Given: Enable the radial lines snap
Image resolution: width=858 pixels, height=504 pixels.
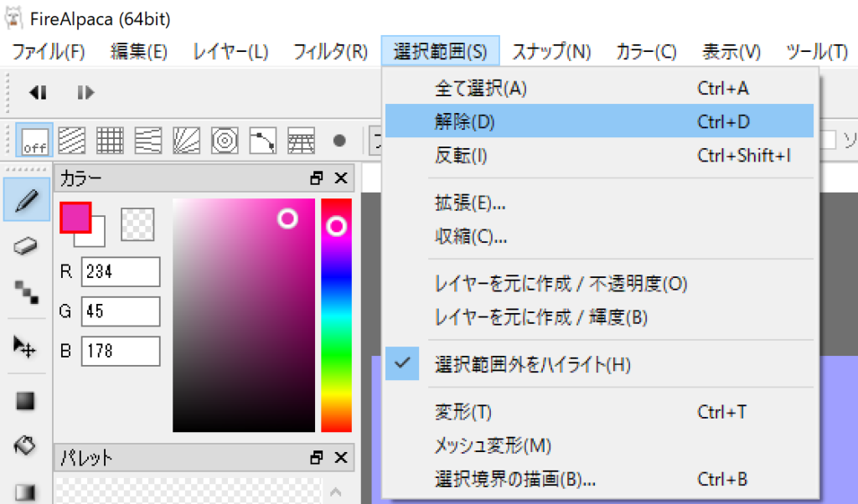Looking at the screenshot, I should (x=186, y=140).
